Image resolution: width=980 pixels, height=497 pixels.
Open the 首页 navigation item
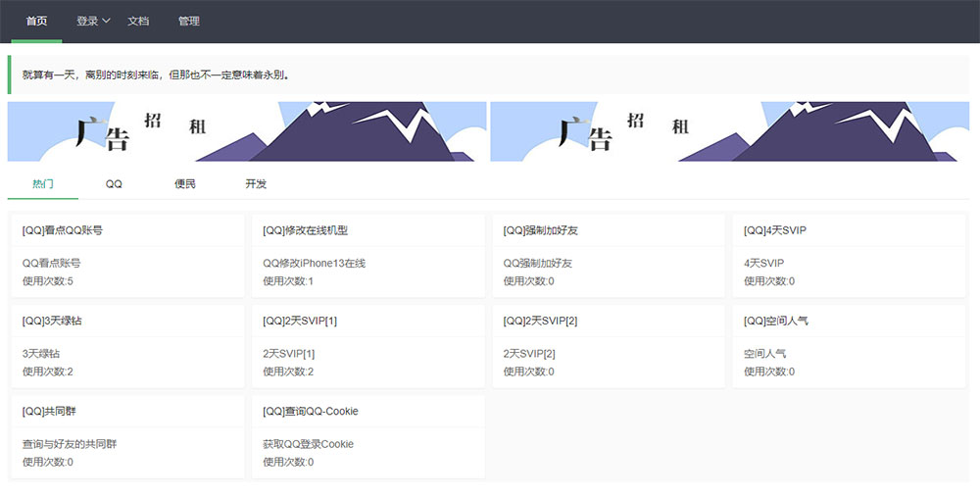(x=36, y=21)
